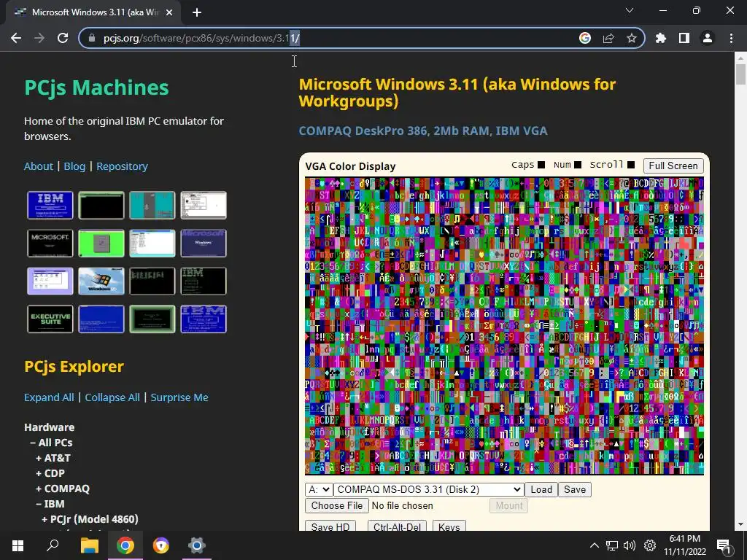Open the Chrome three-dot menu

tap(731, 38)
